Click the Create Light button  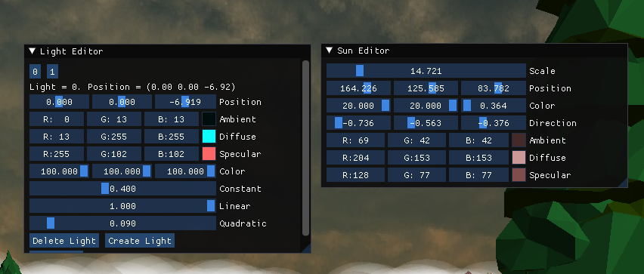[140, 241]
